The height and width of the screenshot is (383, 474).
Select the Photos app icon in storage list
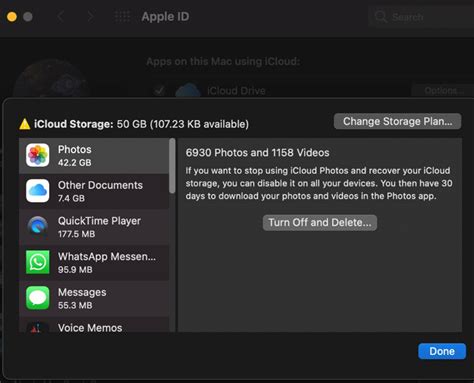click(38, 155)
